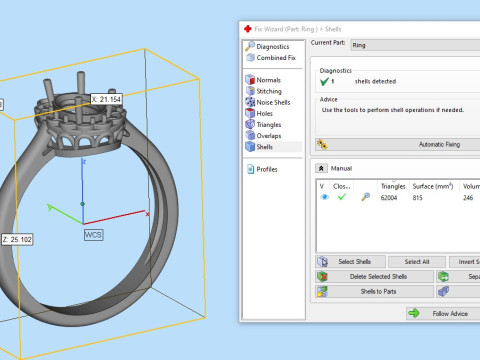The width and height of the screenshot is (480, 360).
Task: Select the surface value 815 cell
Action: click(x=417, y=198)
